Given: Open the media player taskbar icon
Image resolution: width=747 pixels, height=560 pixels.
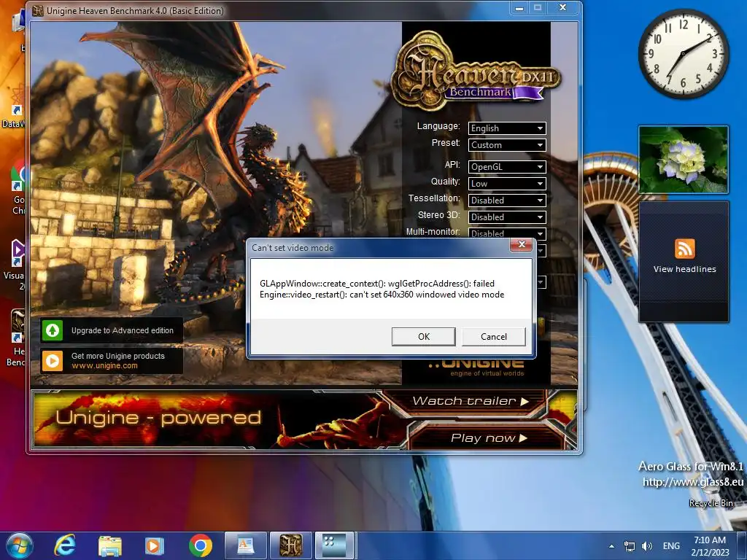Looking at the screenshot, I should (154, 545).
